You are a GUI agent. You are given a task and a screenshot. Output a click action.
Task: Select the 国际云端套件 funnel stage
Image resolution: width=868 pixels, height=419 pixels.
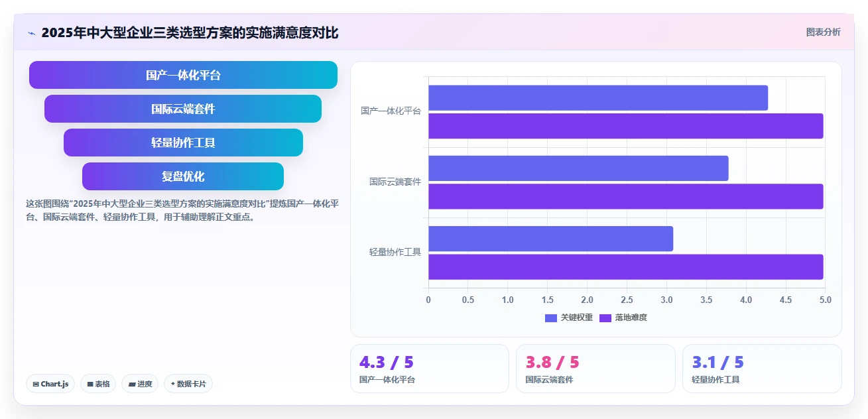tap(183, 109)
